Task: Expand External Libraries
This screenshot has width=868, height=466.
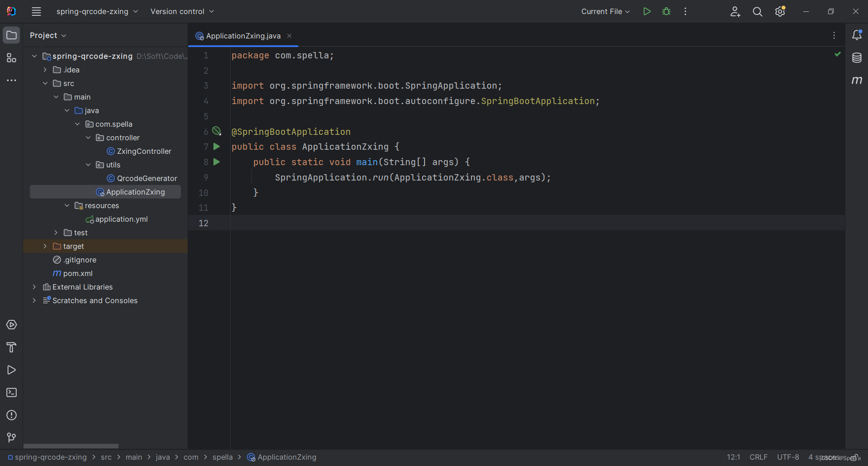Action: pyautogui.click(x=34, y=287)
